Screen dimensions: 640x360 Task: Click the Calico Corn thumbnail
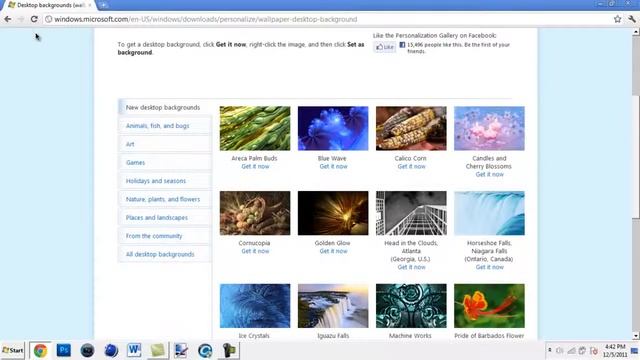411,128
